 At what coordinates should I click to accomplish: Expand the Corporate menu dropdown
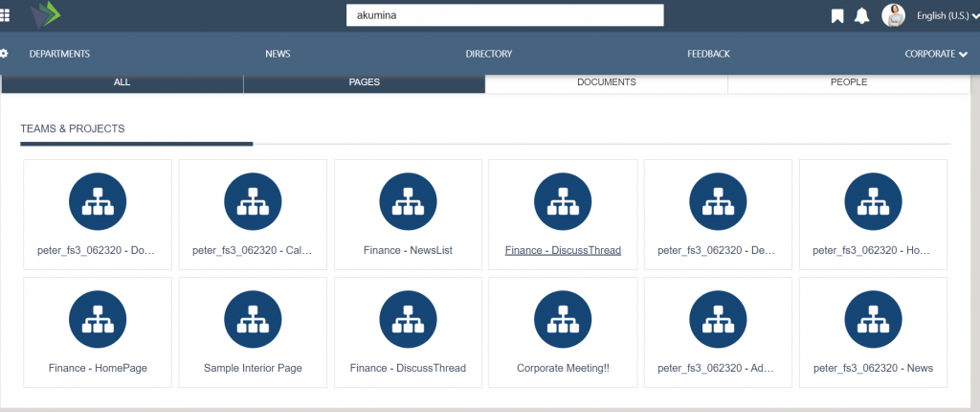point(936,54)
